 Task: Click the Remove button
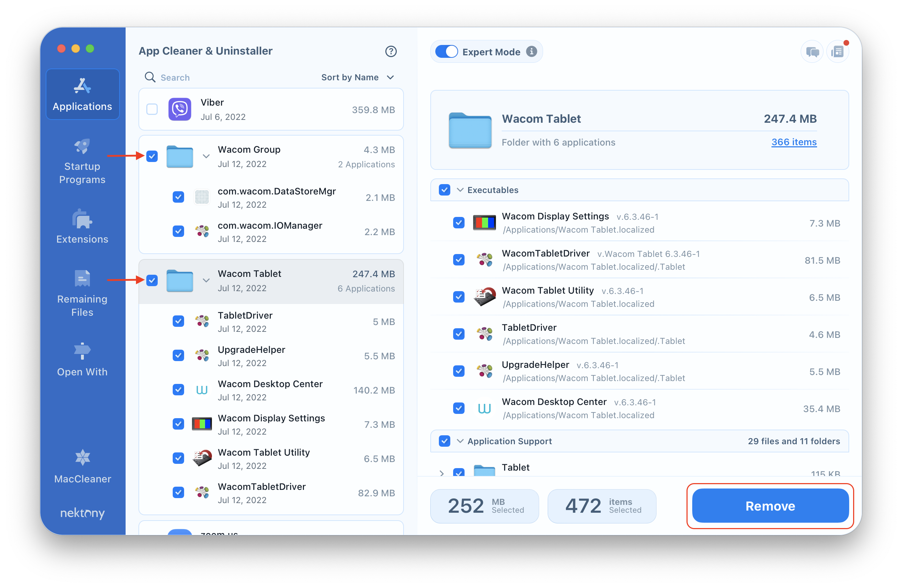770,506
